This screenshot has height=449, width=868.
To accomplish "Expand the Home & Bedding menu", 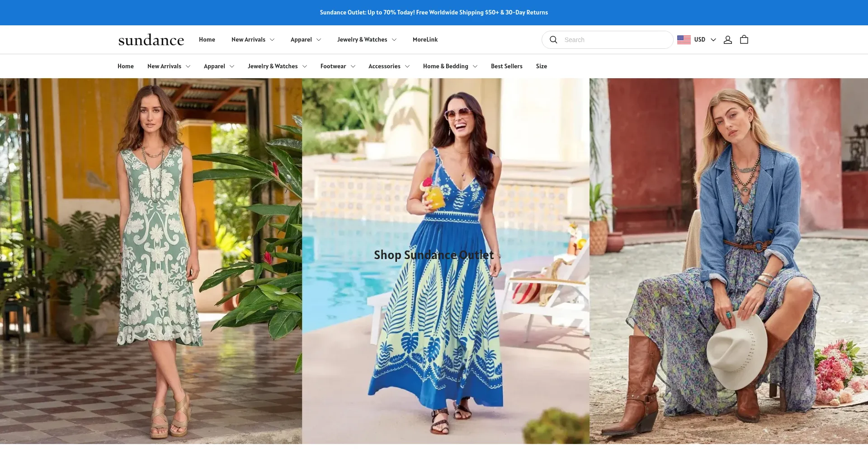I will [x=450, y=66].
